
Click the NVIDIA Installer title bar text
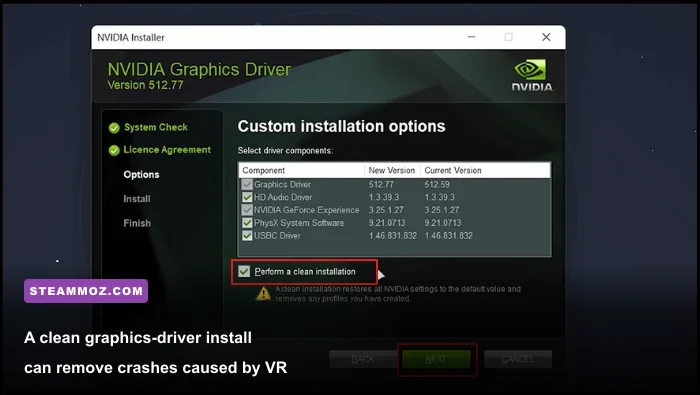pos(131,37)
